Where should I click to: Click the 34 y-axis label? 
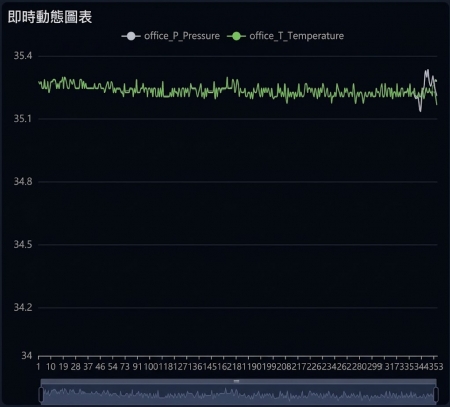coord(27,356)
